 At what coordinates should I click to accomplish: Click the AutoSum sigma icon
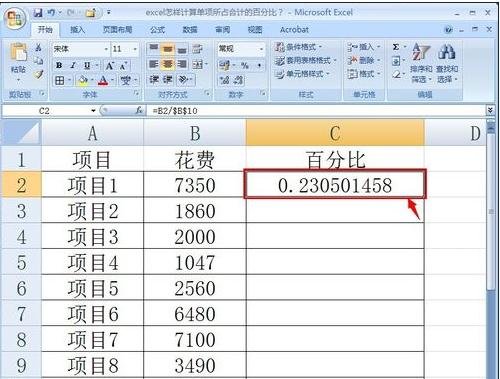pos(396,47)
